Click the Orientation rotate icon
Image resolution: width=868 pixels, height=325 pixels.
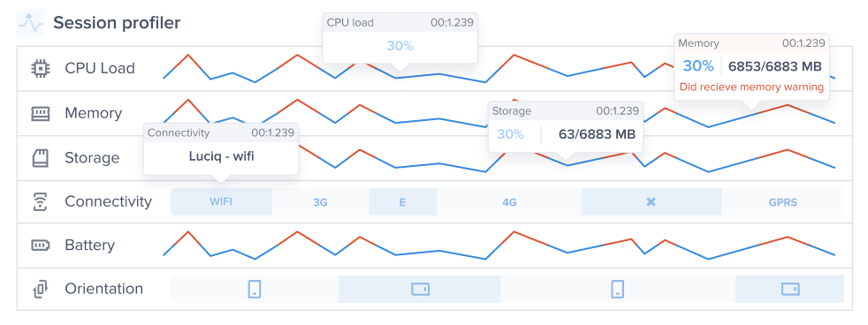(x=41, y=289)
